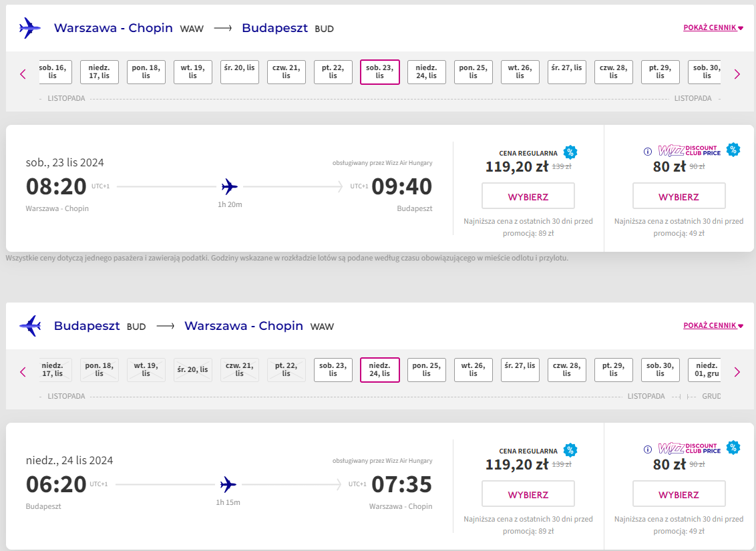Screen dimensions: 756x551
Task: Select outbound date pt. 22, lis
Action: click(333, 72)
